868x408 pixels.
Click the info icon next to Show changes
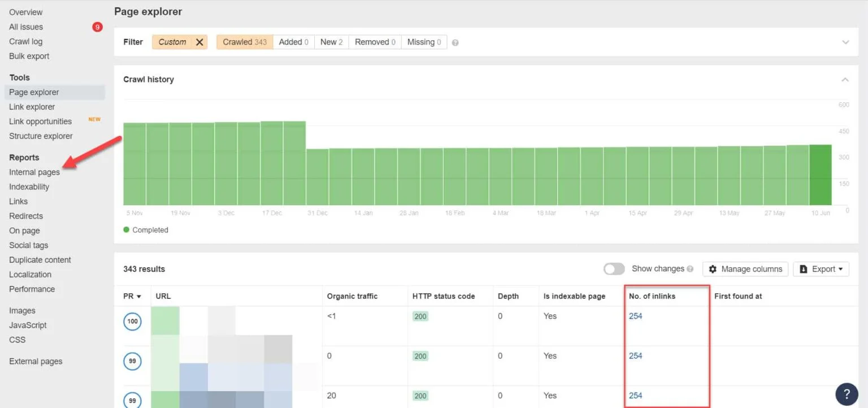click(x=690, y=268)
